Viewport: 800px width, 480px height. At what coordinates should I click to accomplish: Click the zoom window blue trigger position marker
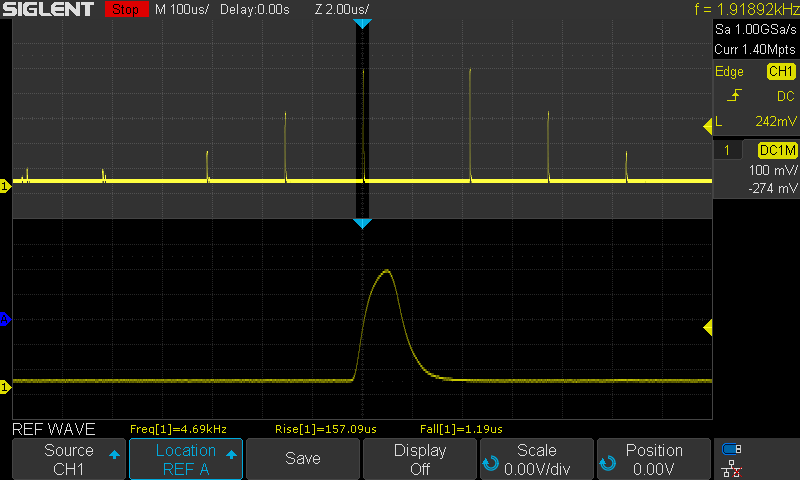pos(362,223)
